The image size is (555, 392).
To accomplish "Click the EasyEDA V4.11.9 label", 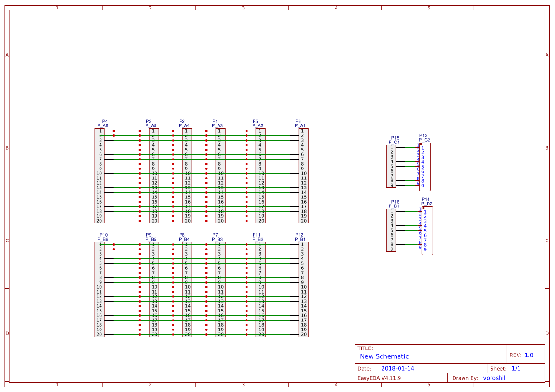I will click(x=381, y=378).
